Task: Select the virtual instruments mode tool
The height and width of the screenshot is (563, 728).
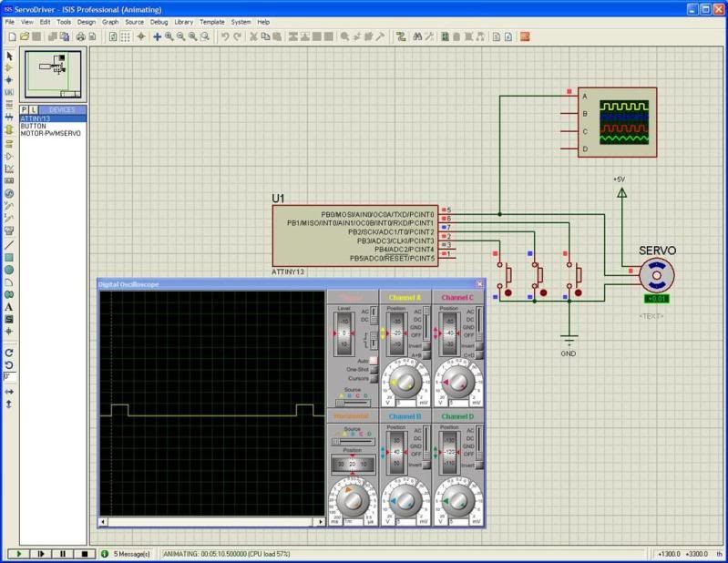Action: coord(9,230)
